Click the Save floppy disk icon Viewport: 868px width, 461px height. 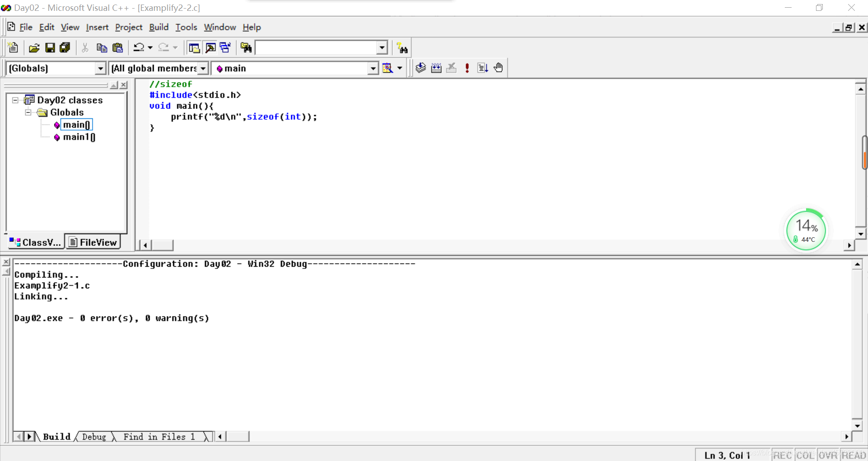pos(50,47)
